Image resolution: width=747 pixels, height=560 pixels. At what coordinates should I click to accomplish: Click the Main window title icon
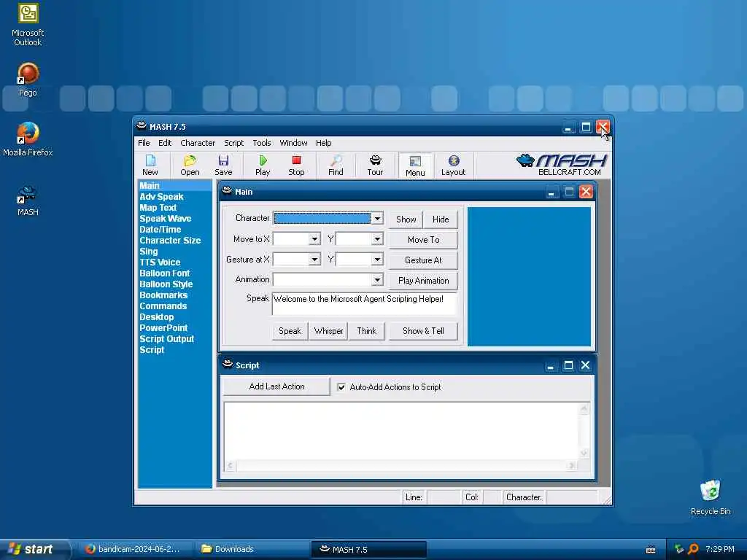[228, 192]
